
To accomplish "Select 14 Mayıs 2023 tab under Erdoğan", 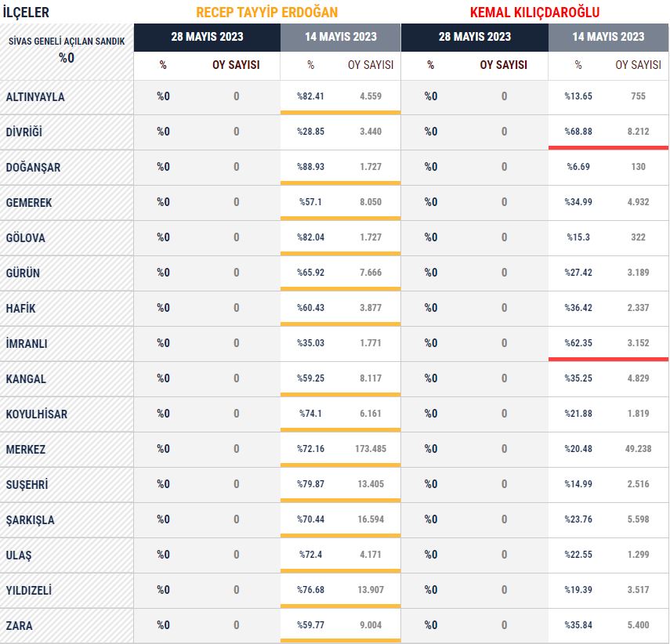I will pyautogui.click(x=340, y=37).
